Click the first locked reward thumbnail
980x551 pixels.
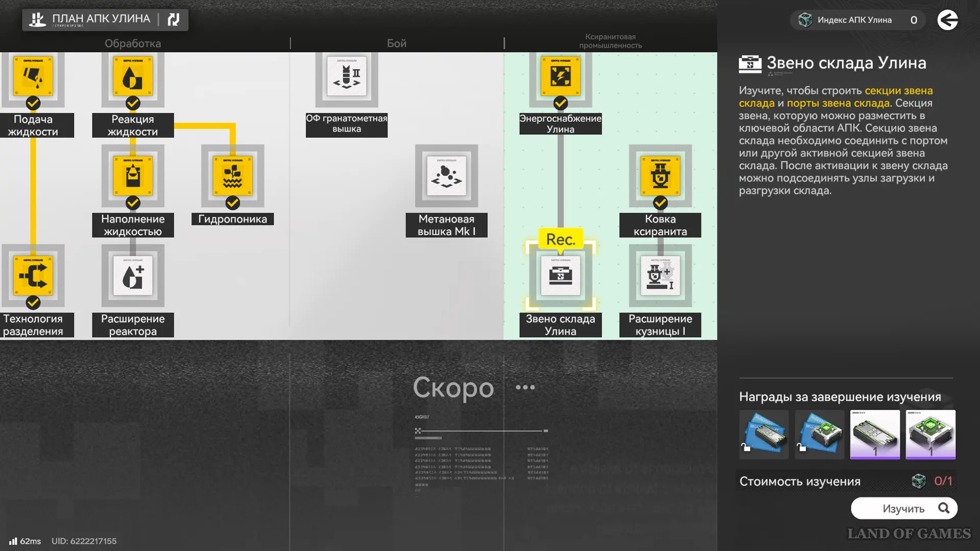click(764, 434)
